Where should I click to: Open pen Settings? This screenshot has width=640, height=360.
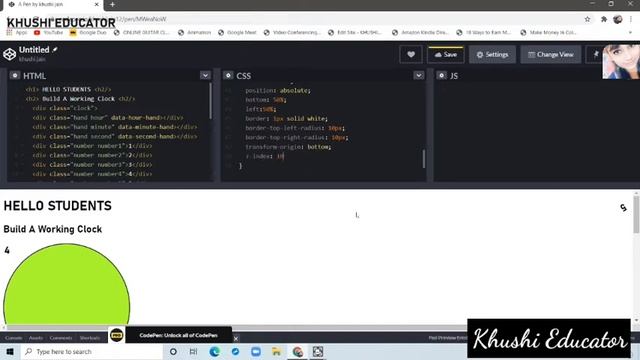[493, 55]
